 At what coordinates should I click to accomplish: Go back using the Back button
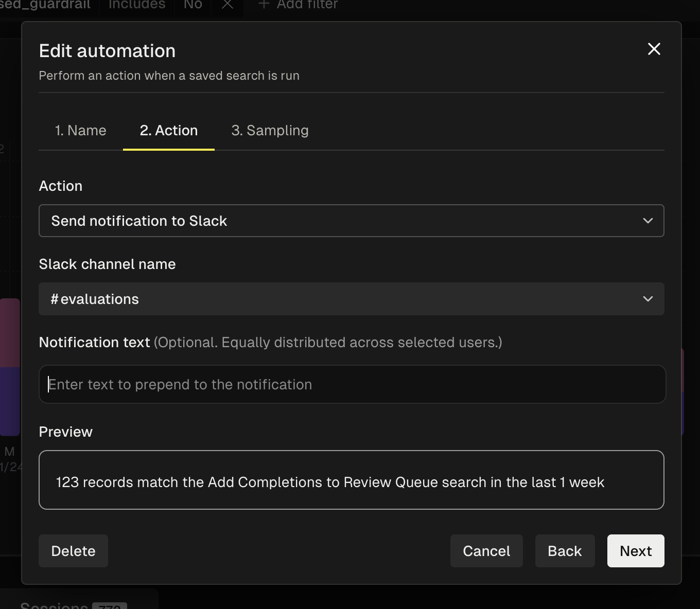(564, 550)
